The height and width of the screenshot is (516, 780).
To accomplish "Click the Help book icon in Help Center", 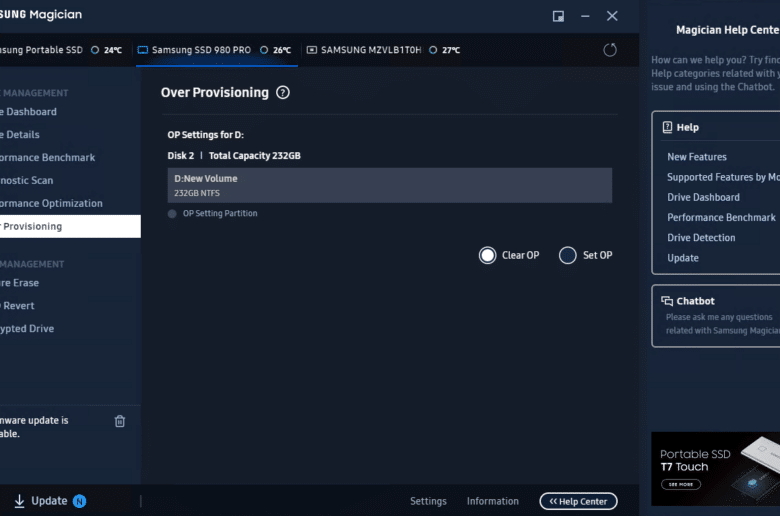I will coord(667,127).
